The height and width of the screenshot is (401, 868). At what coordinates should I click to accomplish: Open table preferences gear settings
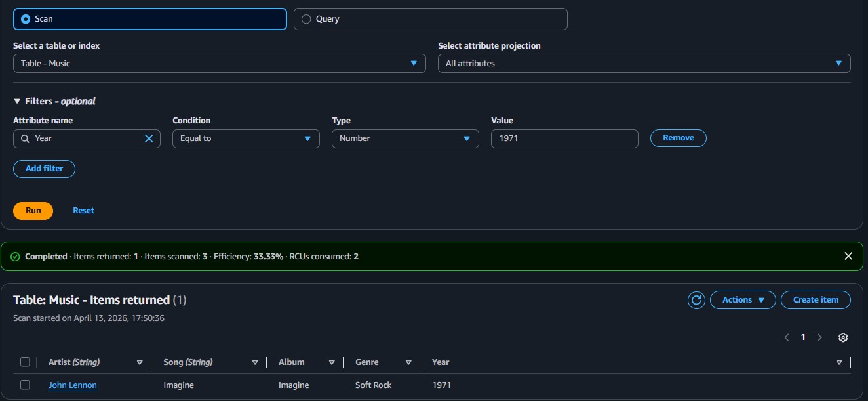coord(843,337)
